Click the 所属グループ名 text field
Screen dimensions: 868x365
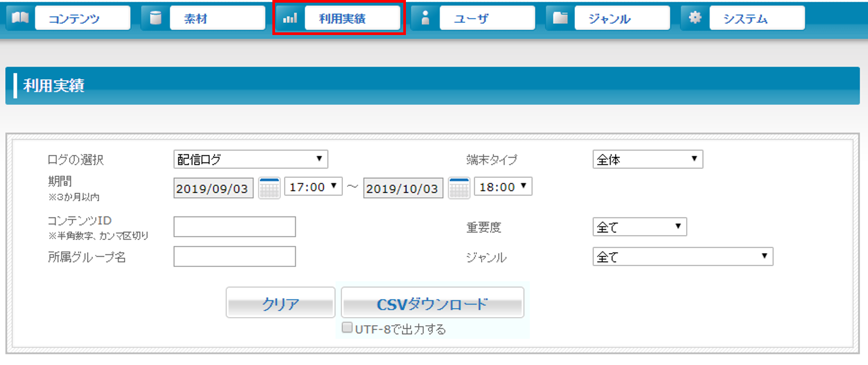[x=235, y=257]
